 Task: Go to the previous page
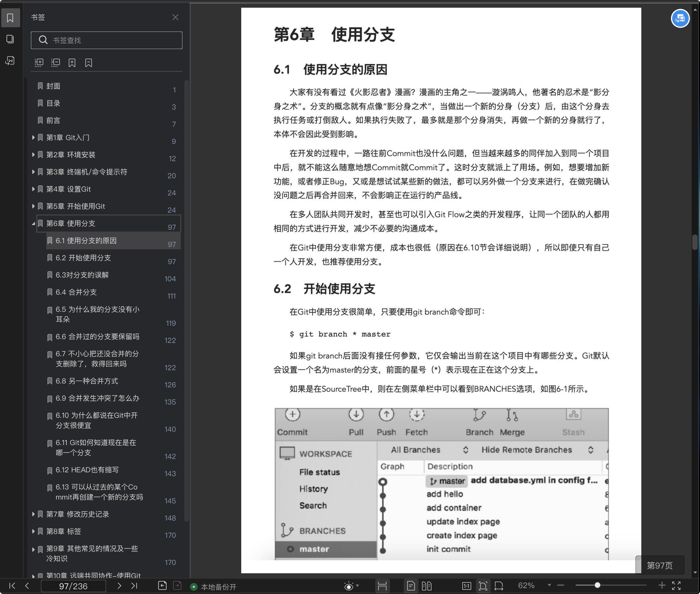coord(27,586)
